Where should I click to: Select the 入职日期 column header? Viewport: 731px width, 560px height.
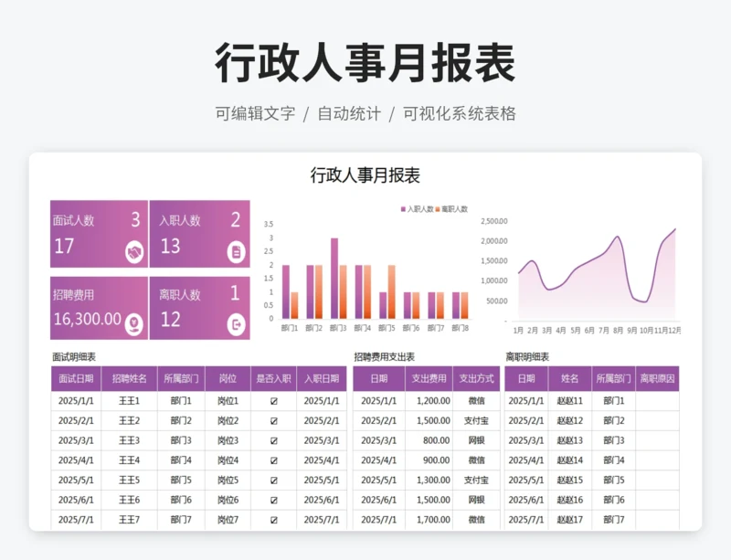322,378
